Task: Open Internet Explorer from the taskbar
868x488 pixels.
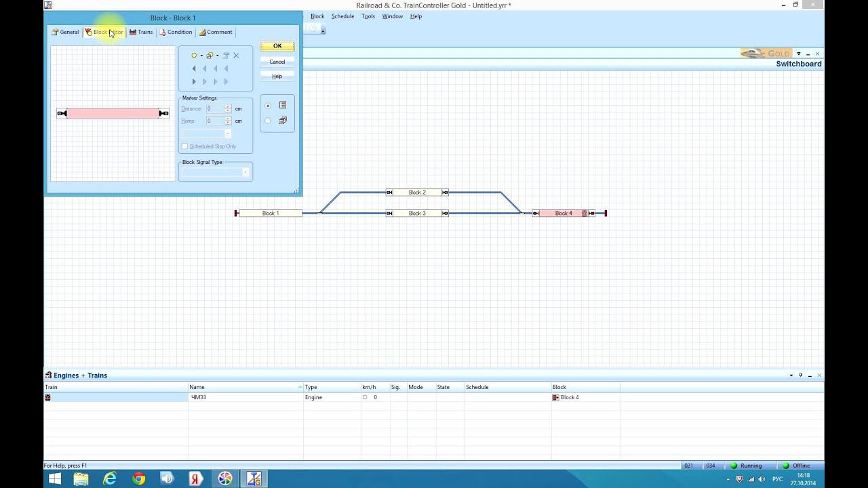Action: (109, 479)
